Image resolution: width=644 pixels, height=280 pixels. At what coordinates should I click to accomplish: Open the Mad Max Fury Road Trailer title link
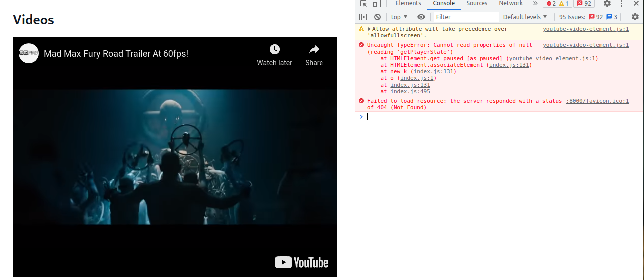pos(116,54)
